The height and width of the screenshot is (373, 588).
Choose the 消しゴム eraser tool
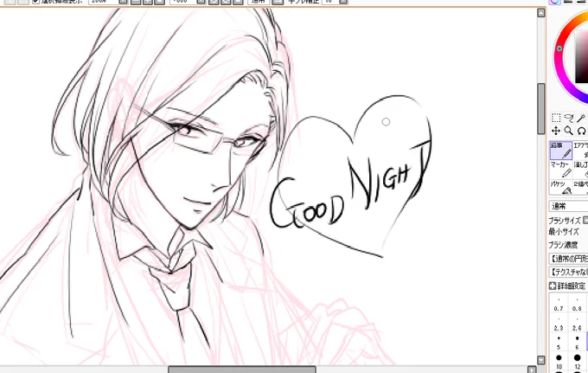coord(581,170)
